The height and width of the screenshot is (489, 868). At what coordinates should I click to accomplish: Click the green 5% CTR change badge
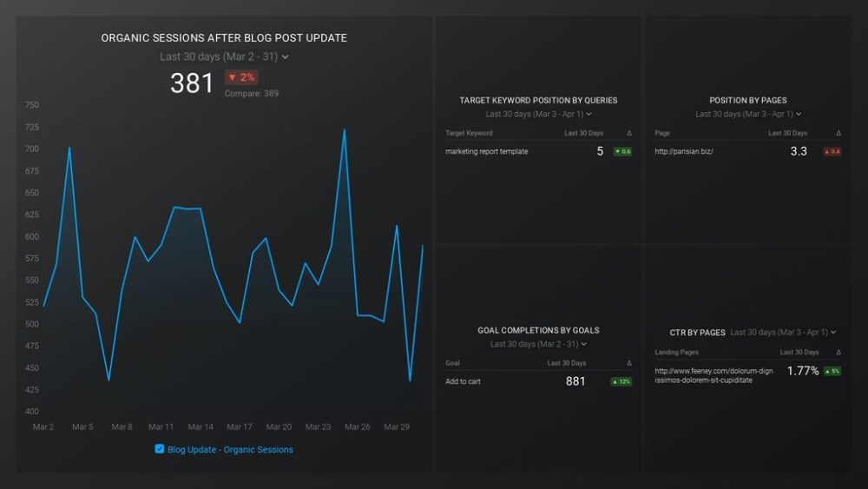[x=831, y=371]
